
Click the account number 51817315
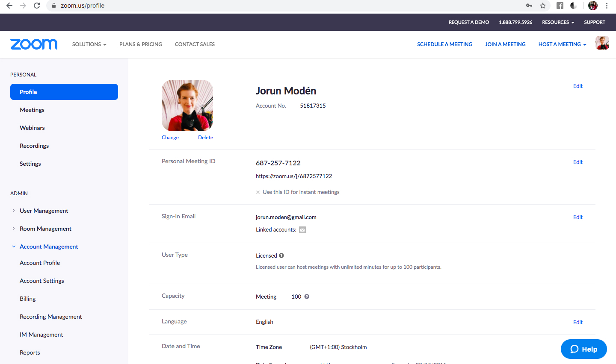pyautogui.click(x=313, y=106)
